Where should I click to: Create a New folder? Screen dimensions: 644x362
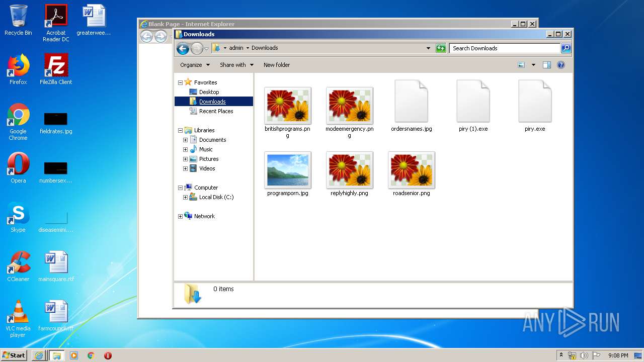click(x=277, y=65)
